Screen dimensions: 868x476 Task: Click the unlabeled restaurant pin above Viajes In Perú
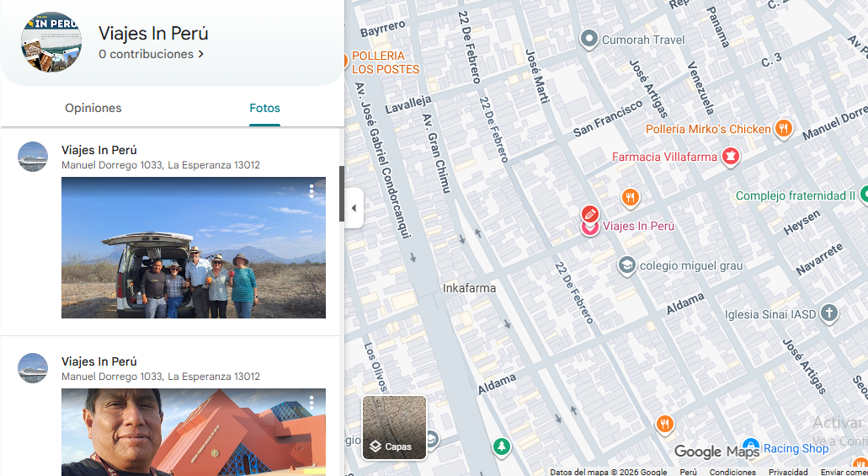(x=630, y=196)
